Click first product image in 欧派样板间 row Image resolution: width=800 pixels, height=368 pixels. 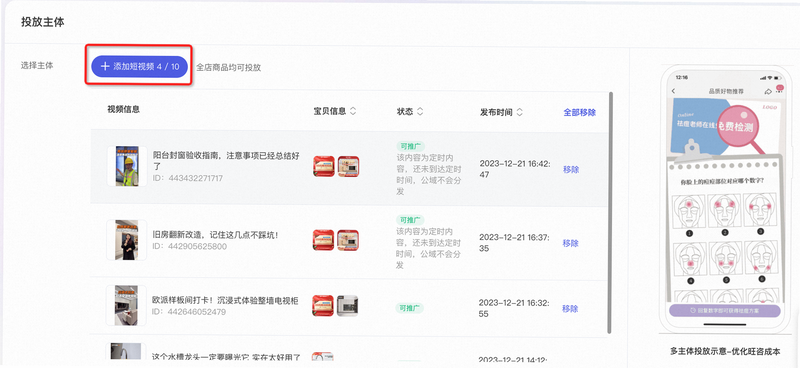(323, 305)
